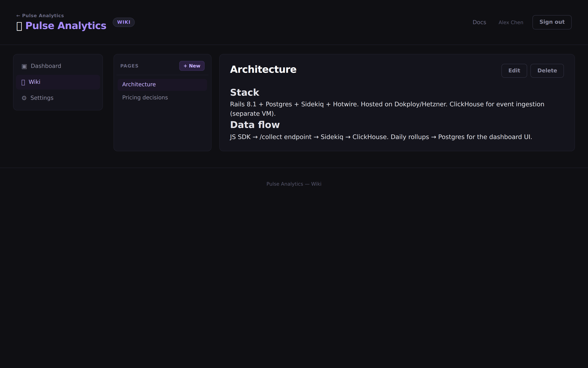Click the Wiki page icon in sidebar
The height and width of the screenshot is (368, 588).
23,83
